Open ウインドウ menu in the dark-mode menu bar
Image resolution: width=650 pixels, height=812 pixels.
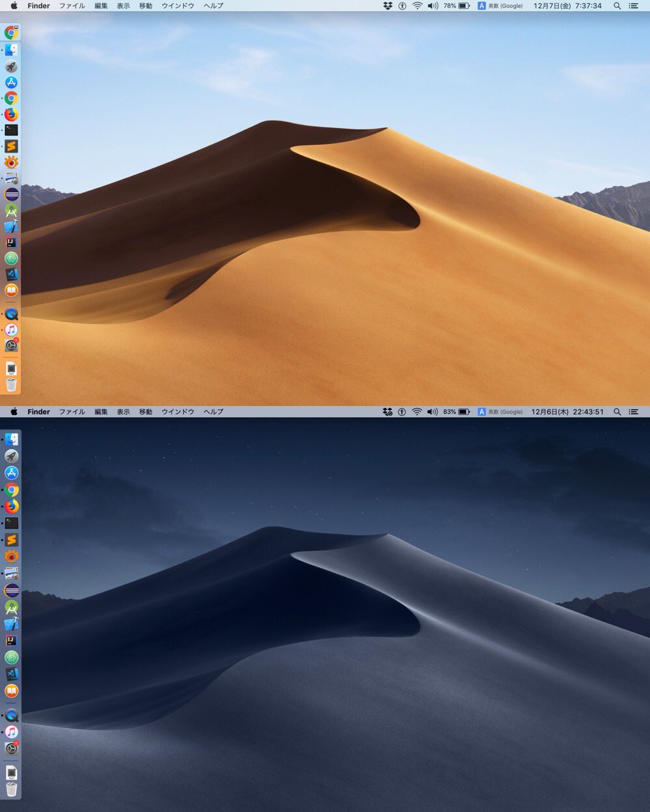tap(178, 412)
